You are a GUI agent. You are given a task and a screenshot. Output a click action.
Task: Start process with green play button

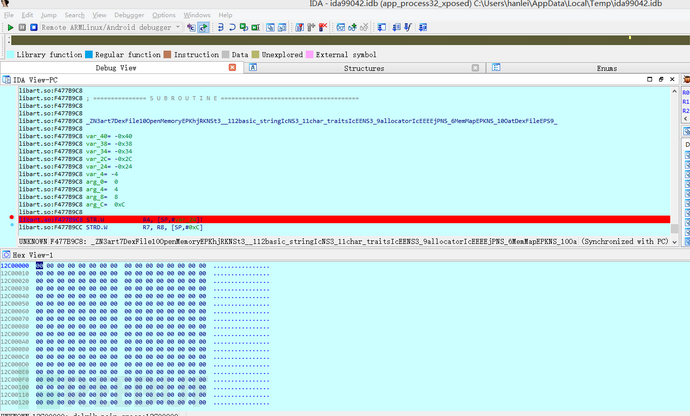pyautogui.click(x=11, y=27)
